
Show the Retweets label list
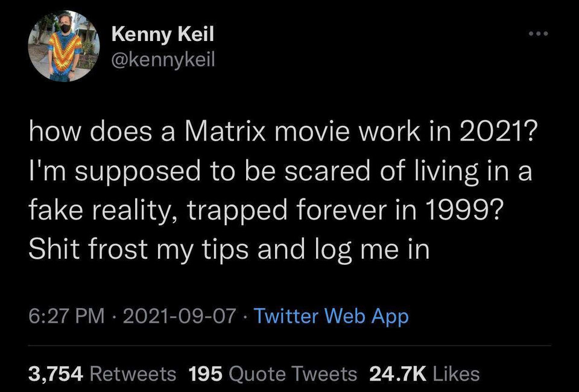133,373
